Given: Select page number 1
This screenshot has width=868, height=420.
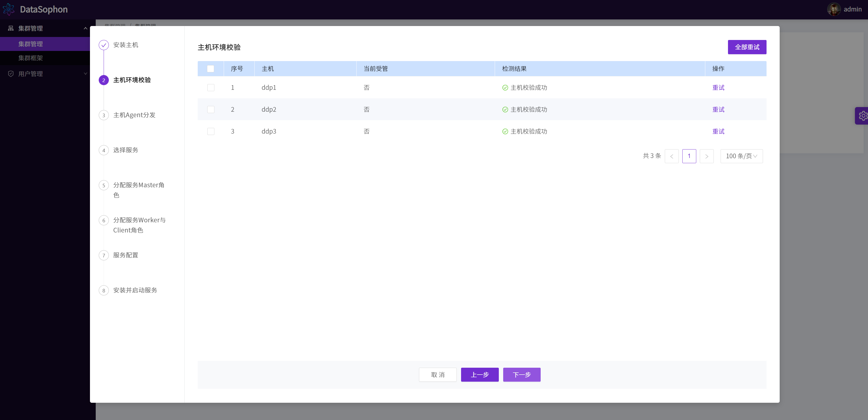Looking at the screenshot, I should [x=689, y=156].
